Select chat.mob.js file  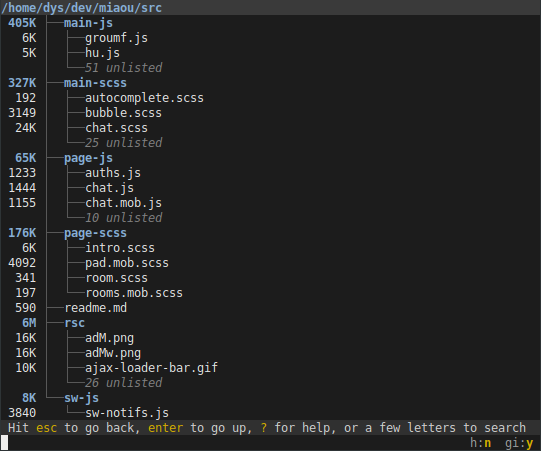123,203
